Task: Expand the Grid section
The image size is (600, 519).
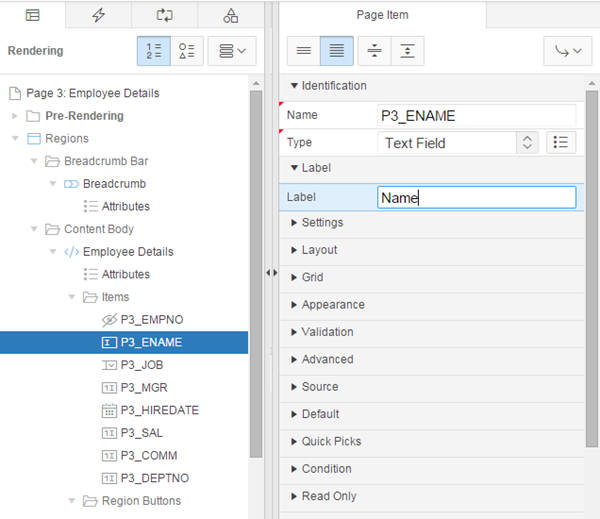Action: pos(294,277)
